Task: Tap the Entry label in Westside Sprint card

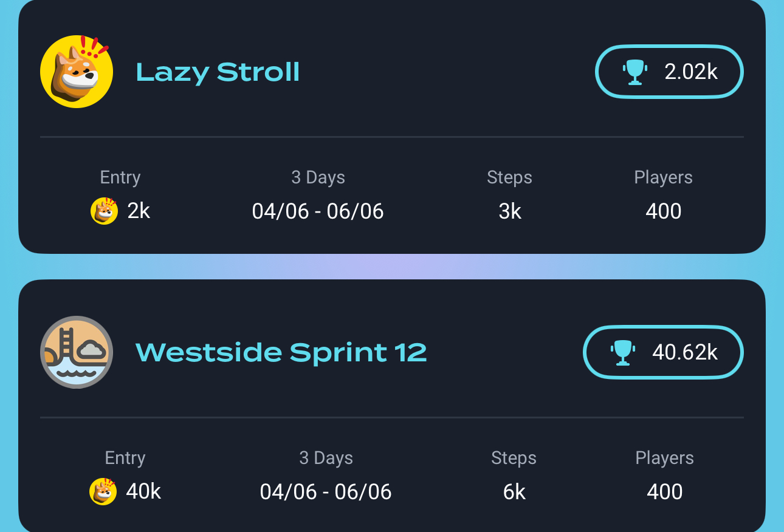Action: coord(125,458)
